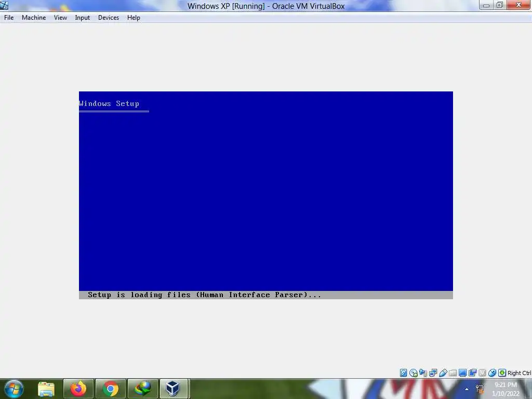Restore down the VirtualBox window
The height and width of the screenshot is (399, 532).
pos(500,5)
